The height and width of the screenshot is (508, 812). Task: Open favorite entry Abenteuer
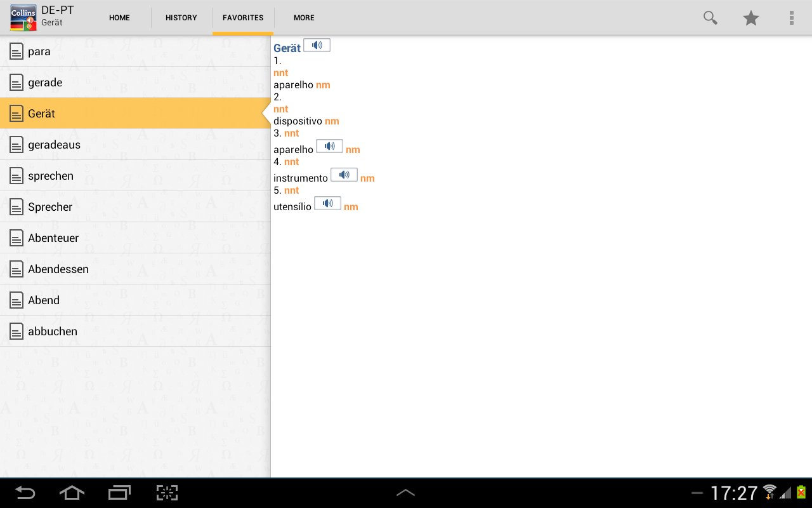(135, 238)
